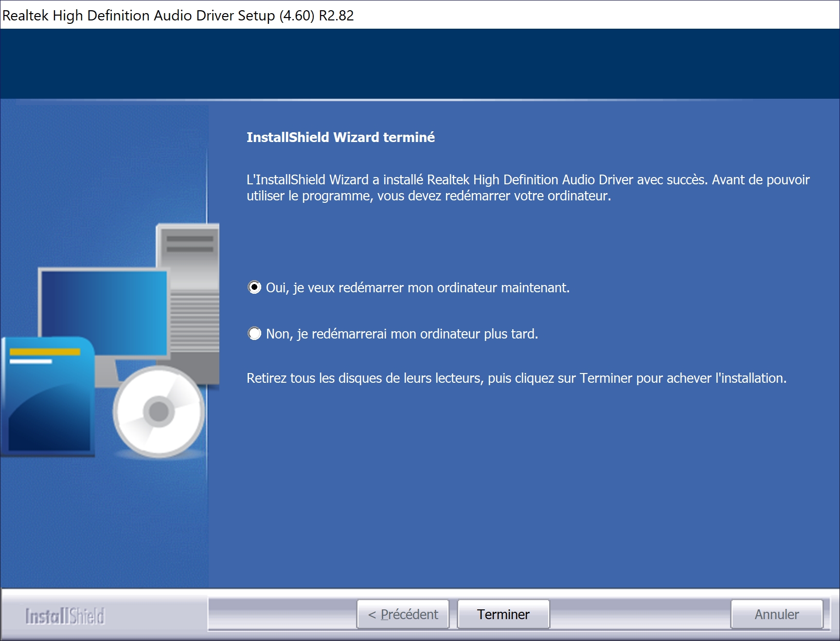The width and height of the screenshot is (840, 641).
Task: Go back with the Précédent button
Action: click(x=403, y=614)
